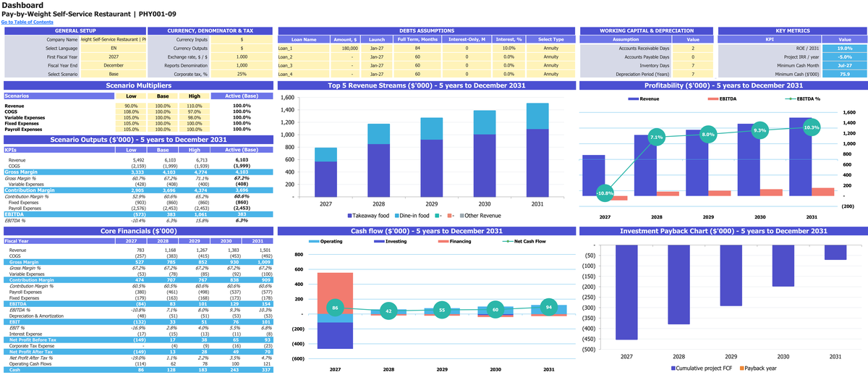The width and height of the screenshot is (868, 375).
Task: Select the Company Name input cell
Action: (x=113, y=39)
